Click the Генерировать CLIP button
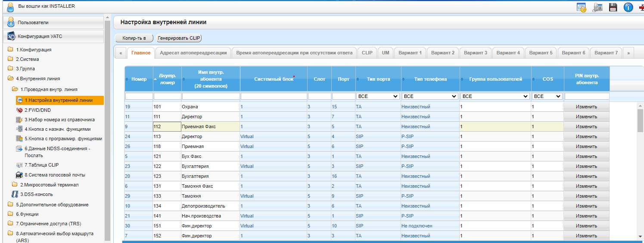The image size is (644, 243). pyautogui.click(x=179, y=38)
